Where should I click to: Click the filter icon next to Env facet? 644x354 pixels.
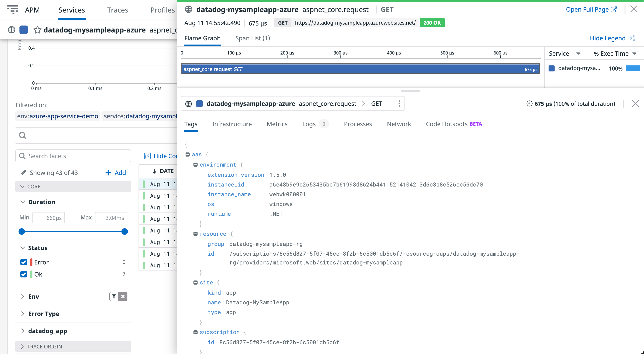pyautogui.click(x=114, y=296)
